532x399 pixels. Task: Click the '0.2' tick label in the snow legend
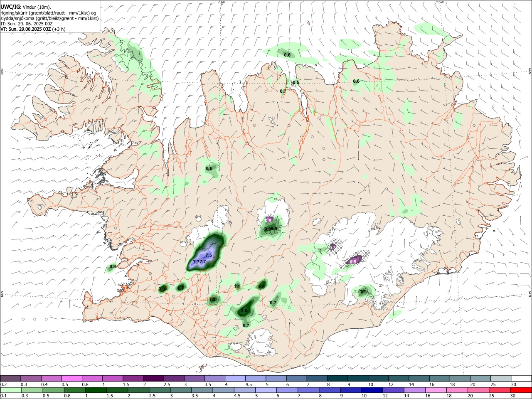pyautogui.click(x=3, y=384)
